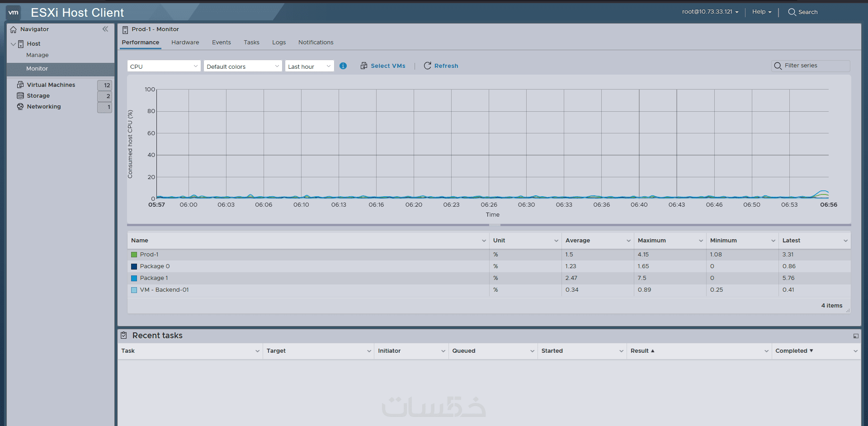The width and height of the screenshot is (868, 426).
Task: Switch to the Events tab
Action: (222, 43)
